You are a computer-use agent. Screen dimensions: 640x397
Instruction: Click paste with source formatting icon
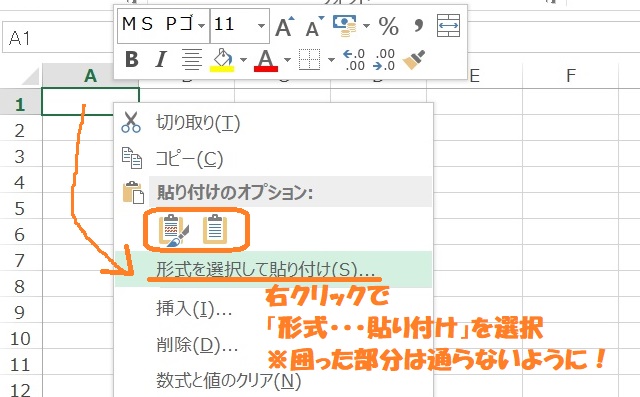coord(174,231)
